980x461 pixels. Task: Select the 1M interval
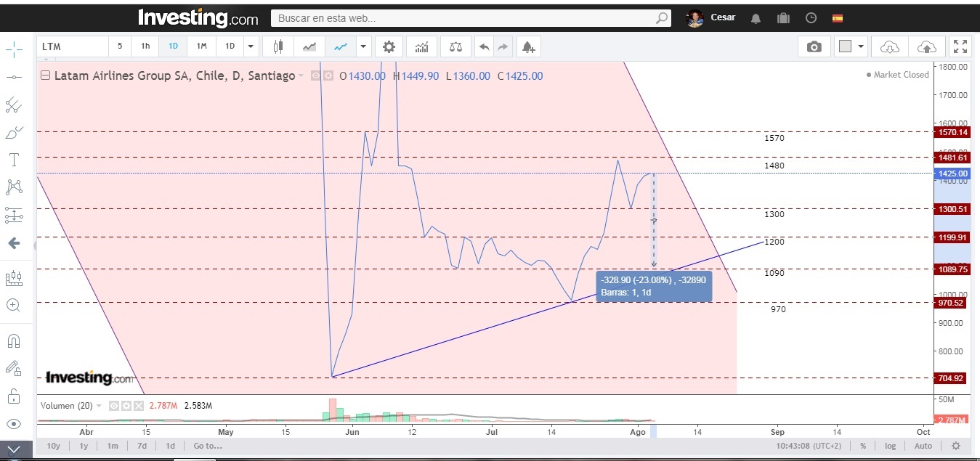[201, 46]
